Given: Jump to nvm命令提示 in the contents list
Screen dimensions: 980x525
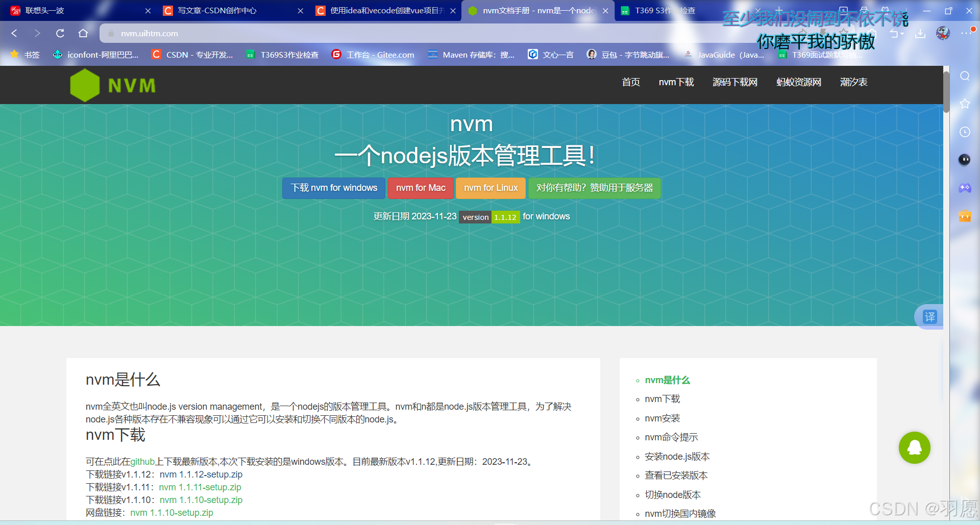Looking at the screenshot, I should coord(671,437).
